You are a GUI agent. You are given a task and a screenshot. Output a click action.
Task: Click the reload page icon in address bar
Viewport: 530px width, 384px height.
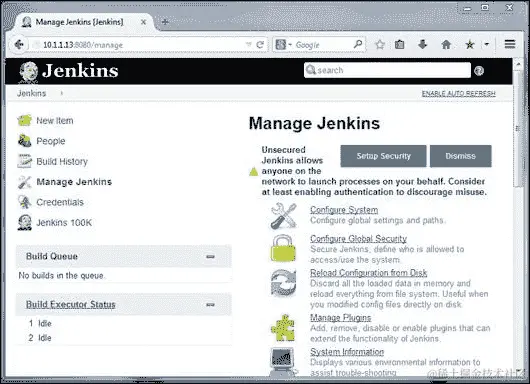click(x=260, y=45)
